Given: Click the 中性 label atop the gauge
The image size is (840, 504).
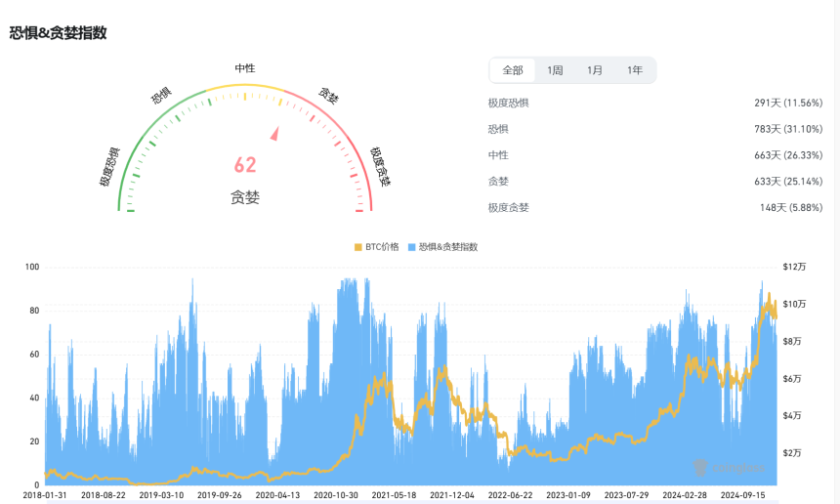Looking at the screenshot, I should coord(245,68).
